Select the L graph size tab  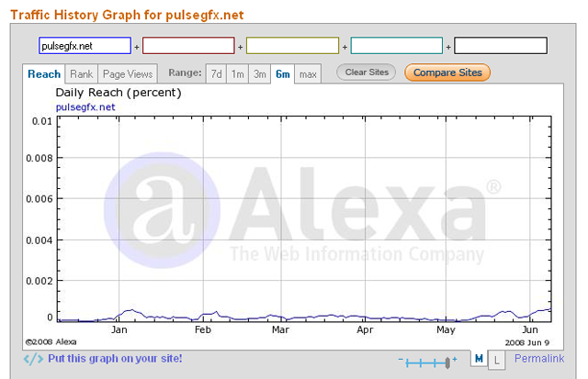tap(496, 361)
